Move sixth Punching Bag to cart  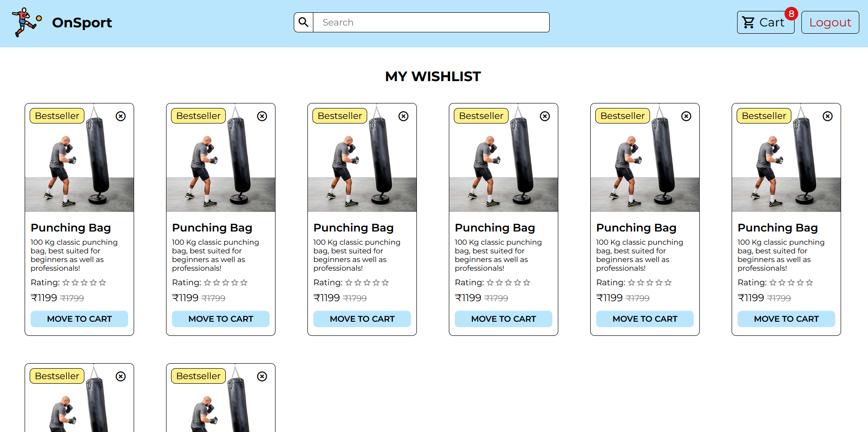pos(786,319)
